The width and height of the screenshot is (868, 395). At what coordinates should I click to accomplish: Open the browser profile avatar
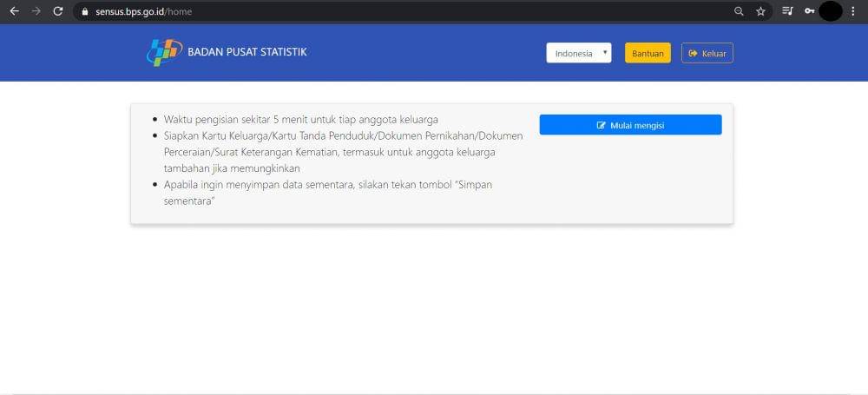830,11
